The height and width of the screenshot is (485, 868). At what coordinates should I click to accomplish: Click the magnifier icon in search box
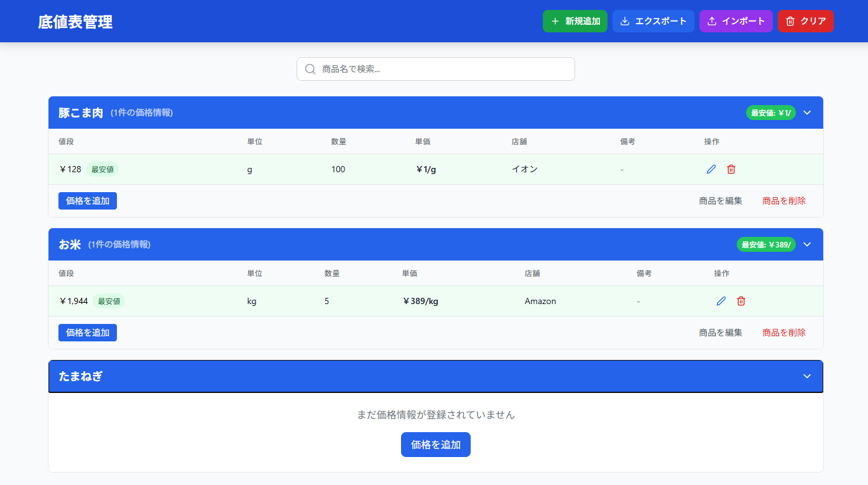click(x=310, y=69)
